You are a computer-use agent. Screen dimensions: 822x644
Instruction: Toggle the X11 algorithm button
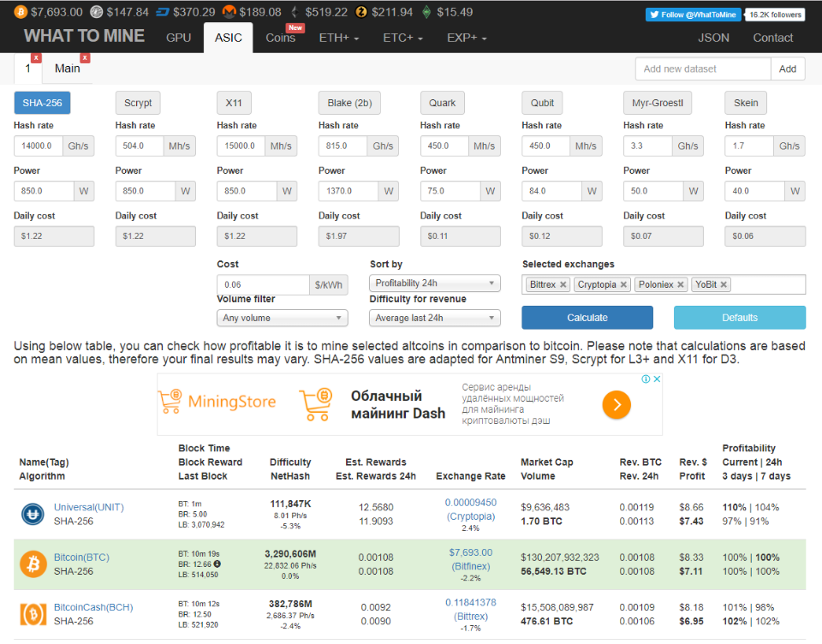tap(234, 103)
